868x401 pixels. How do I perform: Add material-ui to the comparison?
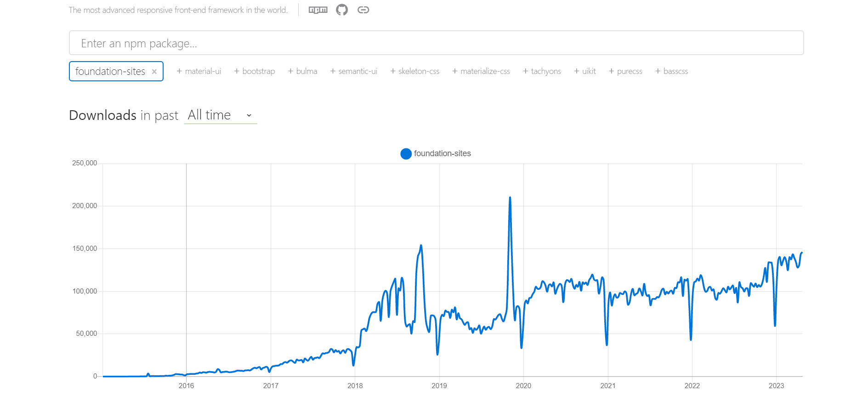199,71
